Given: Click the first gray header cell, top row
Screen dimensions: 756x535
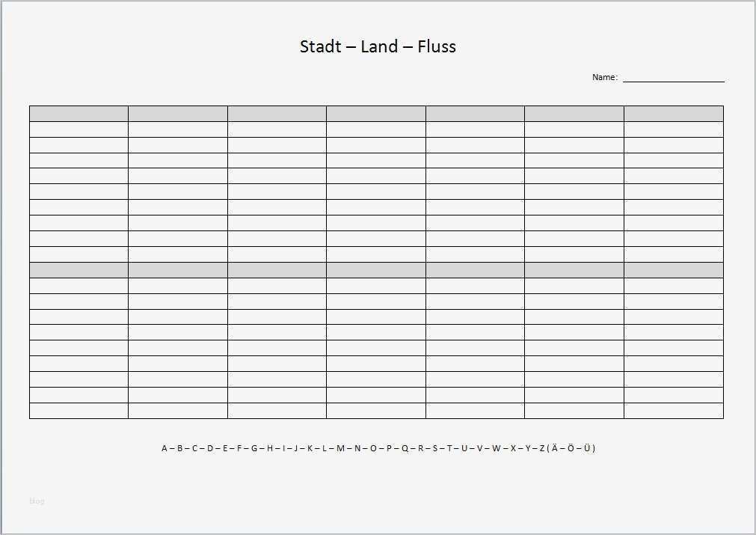Looking at the screenshot, I should 79,114.
